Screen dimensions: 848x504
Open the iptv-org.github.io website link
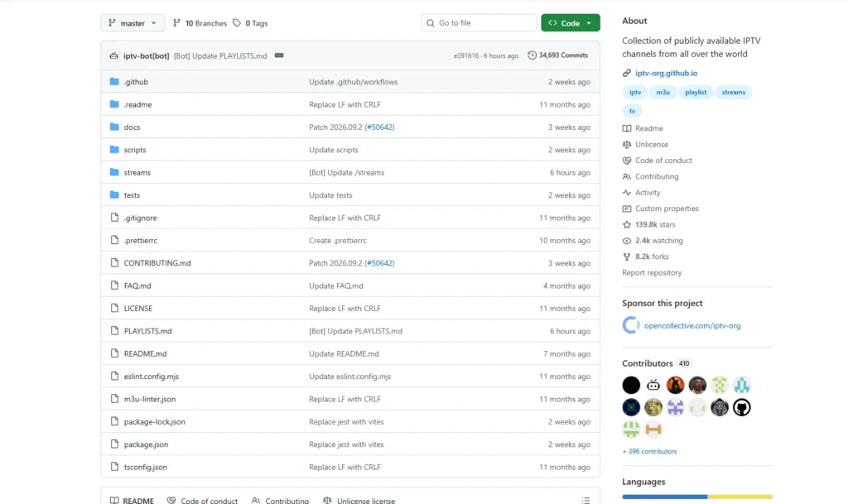[x=666, y=73]
